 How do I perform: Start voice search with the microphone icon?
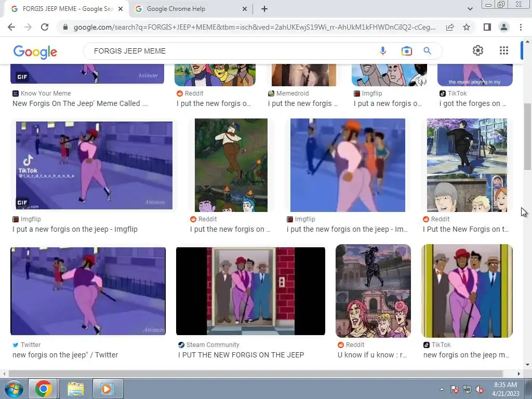pos(383,51)
